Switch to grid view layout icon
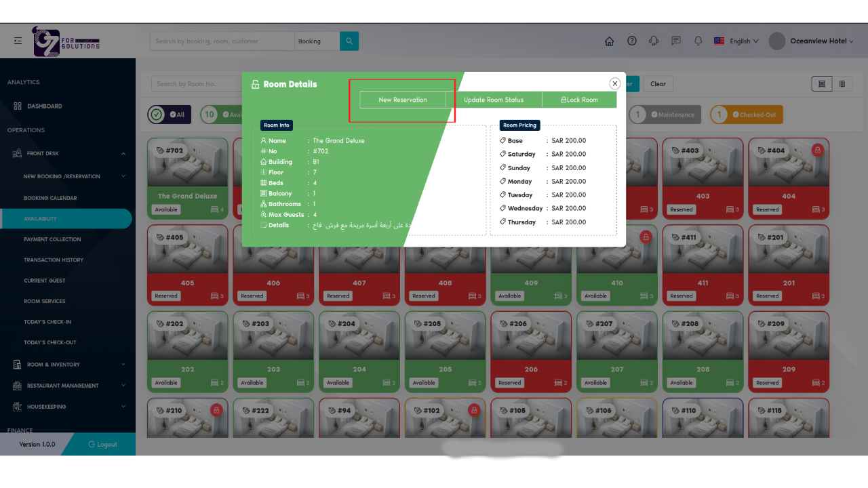 821,84
